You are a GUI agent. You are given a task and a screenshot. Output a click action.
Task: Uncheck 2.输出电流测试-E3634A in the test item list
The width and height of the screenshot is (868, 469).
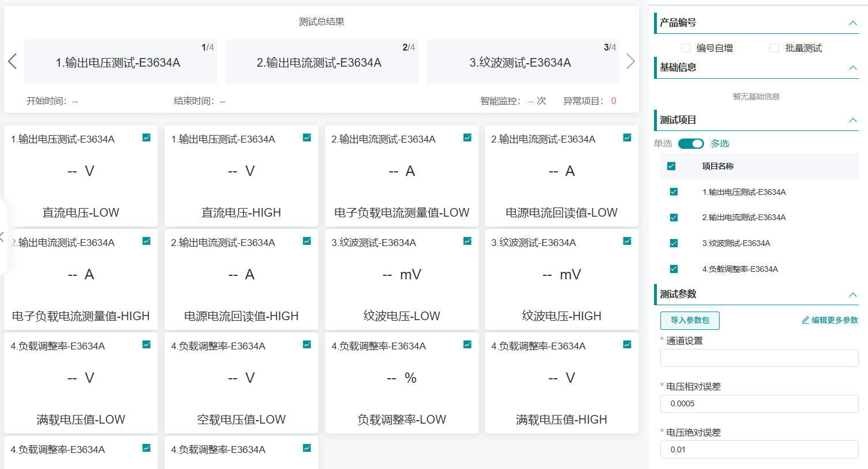[x=674, y=218]
